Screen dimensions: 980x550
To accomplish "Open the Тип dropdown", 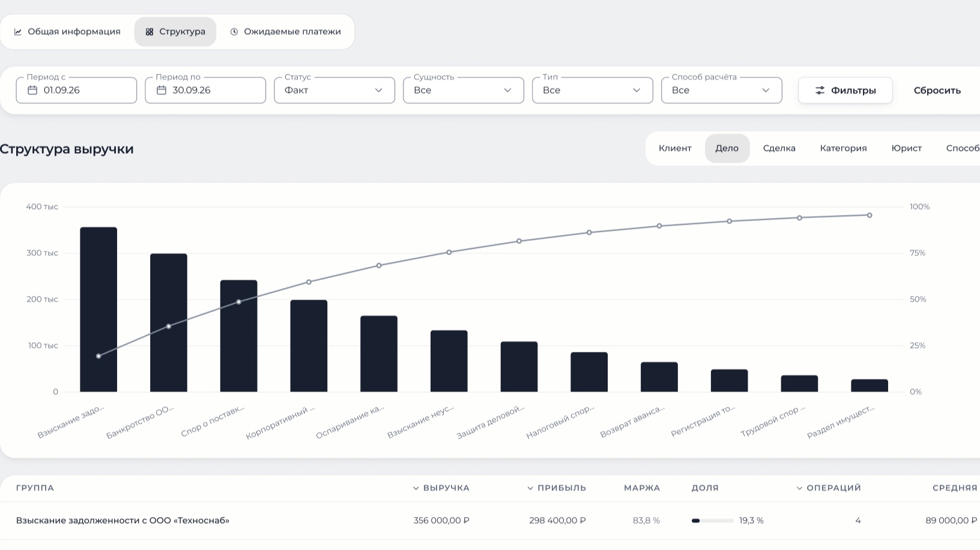I will (x=593, y=90).
